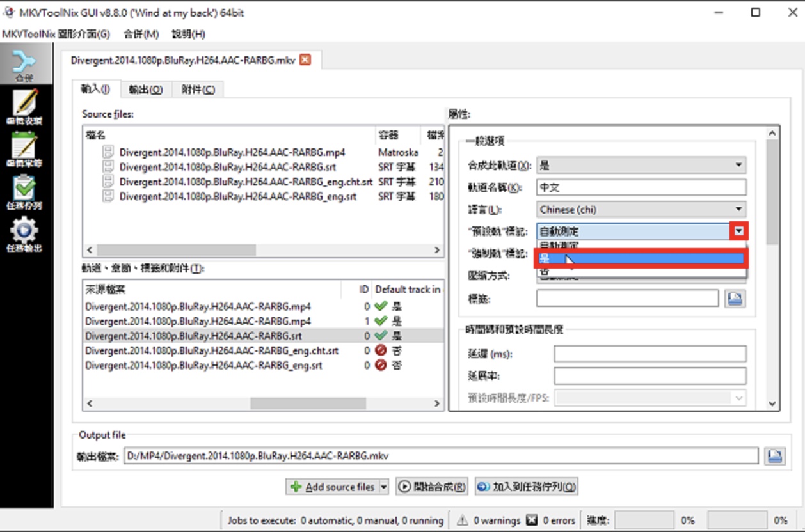The height and width of the screenshot is (532, 805).
Task: Click 容器 column header
Action: coord(397,135)
